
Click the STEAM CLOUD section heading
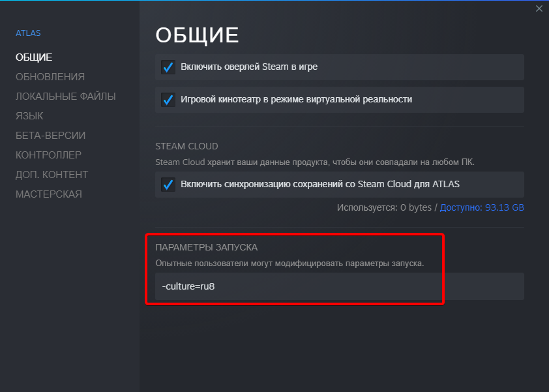[186, 146]
